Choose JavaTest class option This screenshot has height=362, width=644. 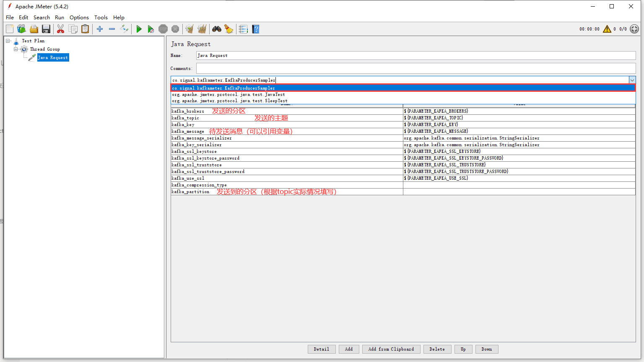(x=403, y=95)
